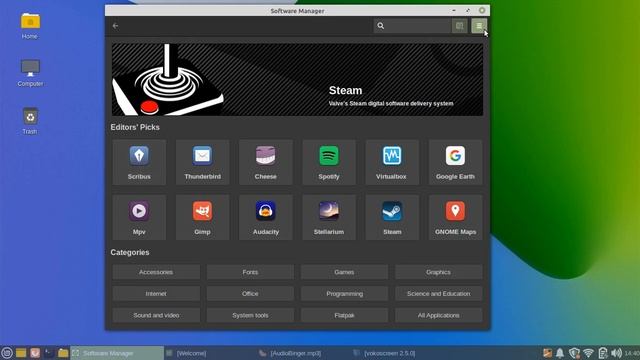Image resolution: width=640 pixels, height=360 pixels.
Task: Switch to AudioBinger.mp3 taskbar window
Action: coord(303,353)
